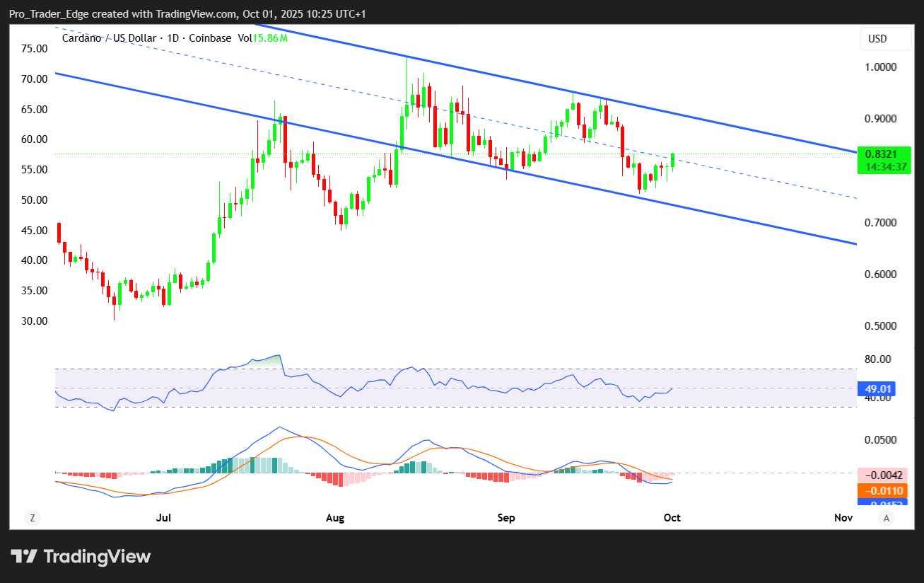Click the 1.0000 price scale level

tap(882, 67)
